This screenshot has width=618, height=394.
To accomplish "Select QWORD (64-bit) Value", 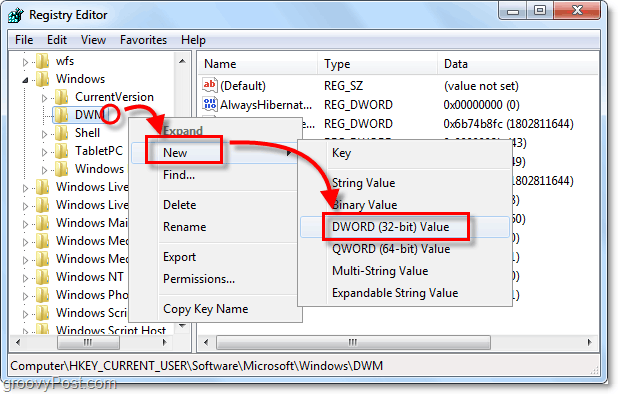I will click(405, 249).
